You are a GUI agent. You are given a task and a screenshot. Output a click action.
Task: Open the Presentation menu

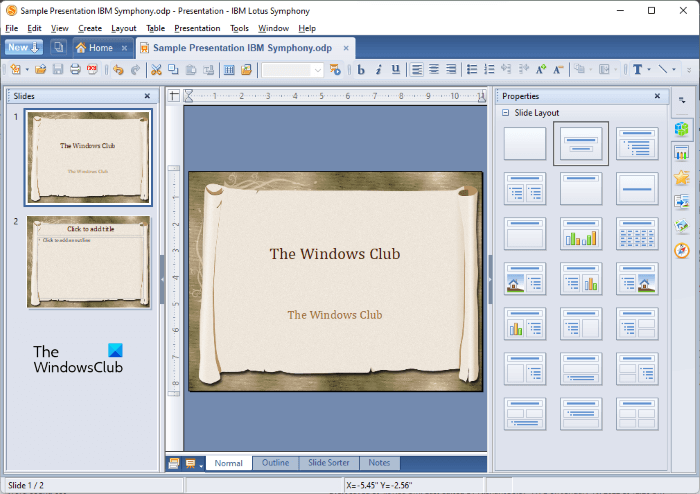point(198,28)
